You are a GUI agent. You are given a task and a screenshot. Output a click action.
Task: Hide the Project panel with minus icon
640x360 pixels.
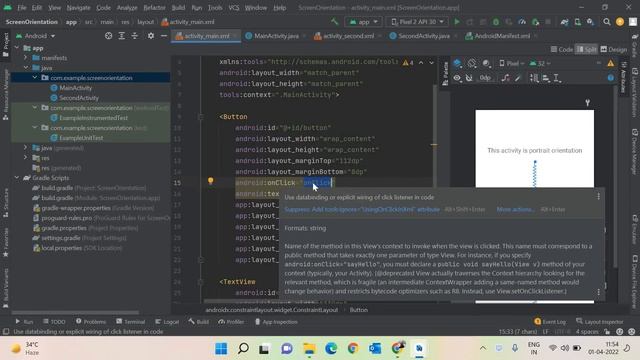point(164,36)
